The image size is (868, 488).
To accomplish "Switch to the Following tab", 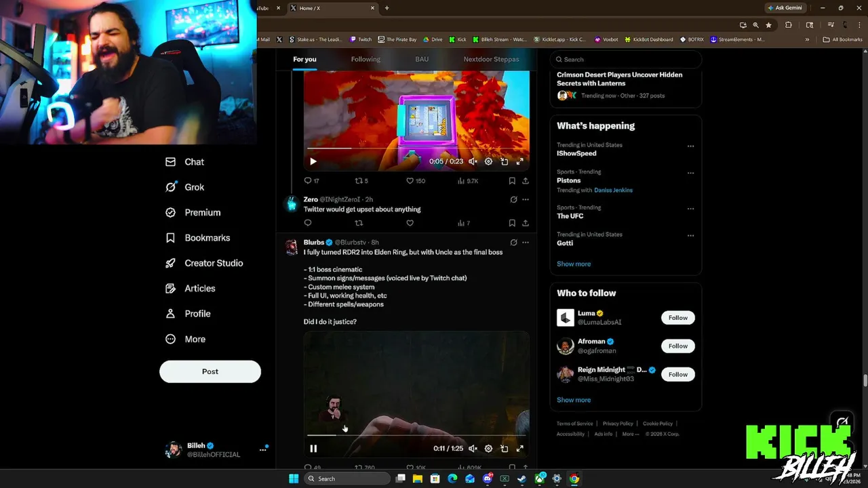I will coord(366,59).
